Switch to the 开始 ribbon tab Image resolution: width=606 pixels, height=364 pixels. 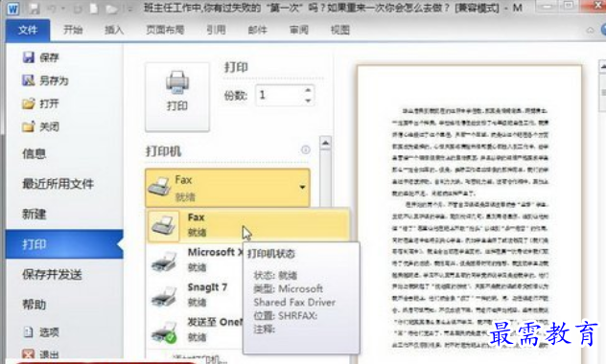pos(73,30)
